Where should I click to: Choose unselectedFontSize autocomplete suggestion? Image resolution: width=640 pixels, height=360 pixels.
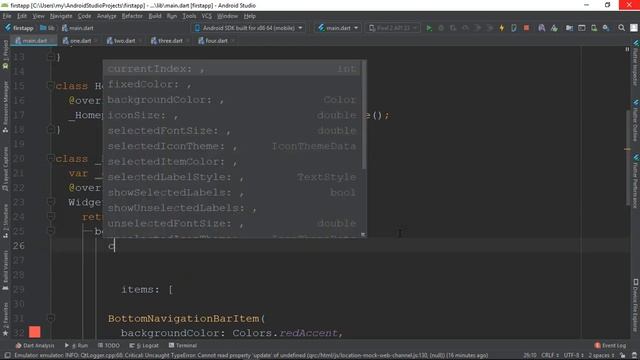point(232,224)
